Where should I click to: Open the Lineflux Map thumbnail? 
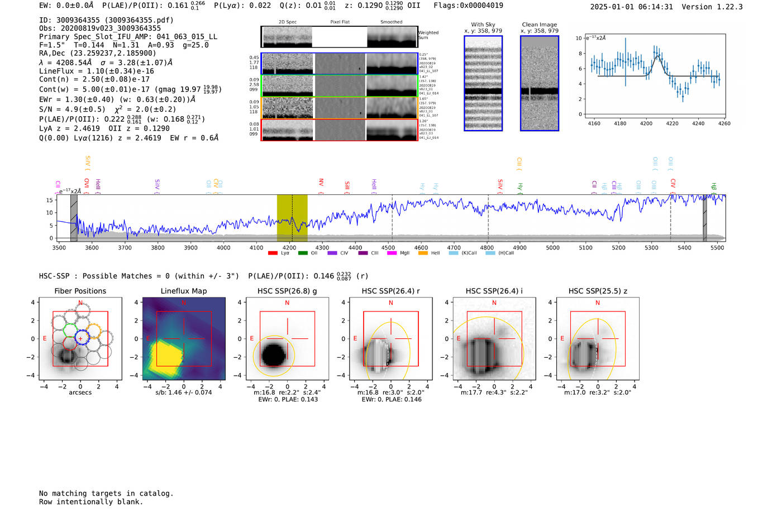point(184,339)
